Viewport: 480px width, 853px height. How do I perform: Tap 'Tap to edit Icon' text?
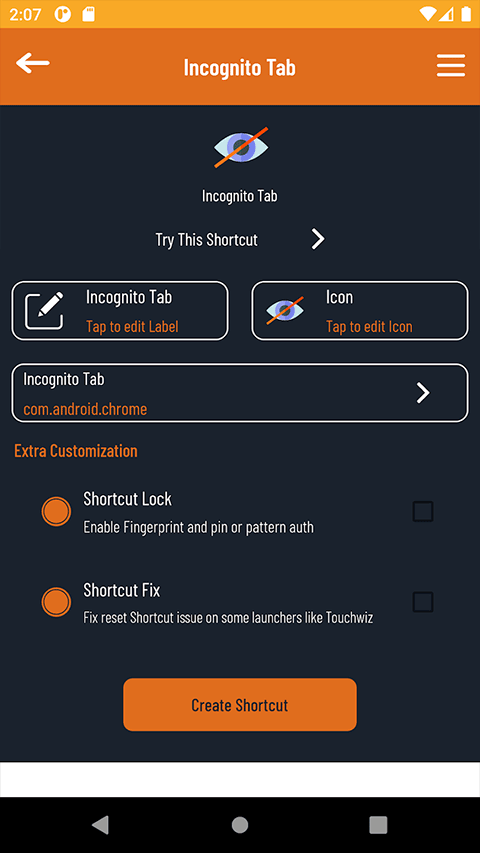click(369, 326)
